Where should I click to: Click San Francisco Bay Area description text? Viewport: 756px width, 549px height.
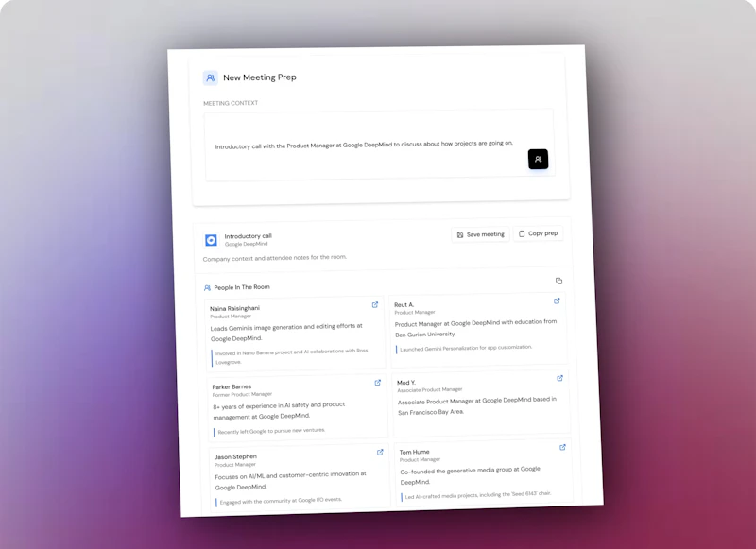tap(477, 405)
